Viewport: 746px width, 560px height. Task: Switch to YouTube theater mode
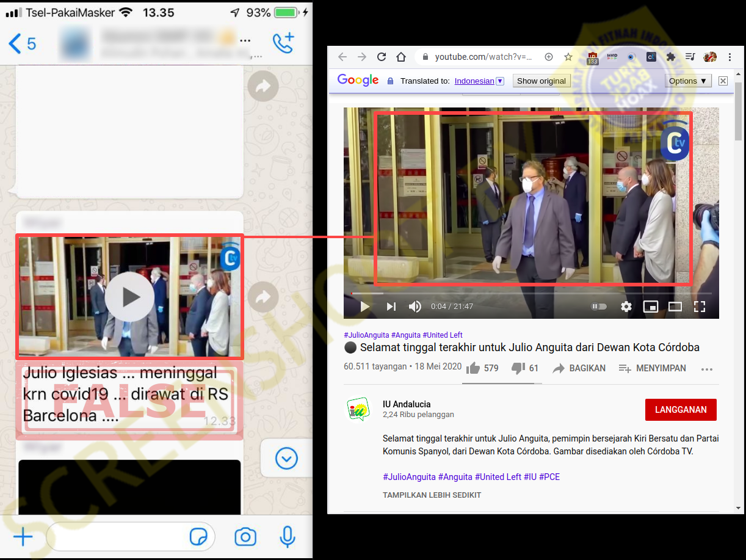(x=675, y=307)
